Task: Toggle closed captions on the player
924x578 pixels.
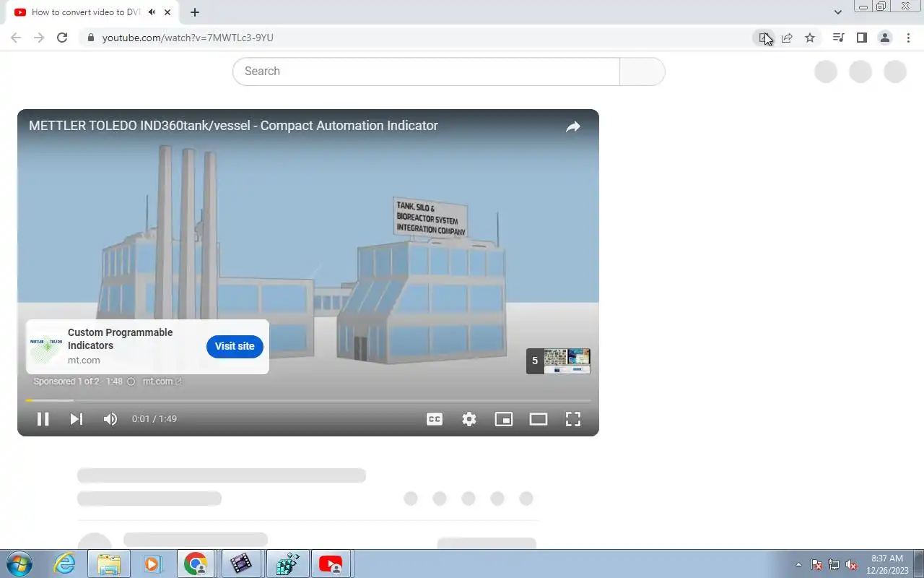Action: click(x=435, y=419)
